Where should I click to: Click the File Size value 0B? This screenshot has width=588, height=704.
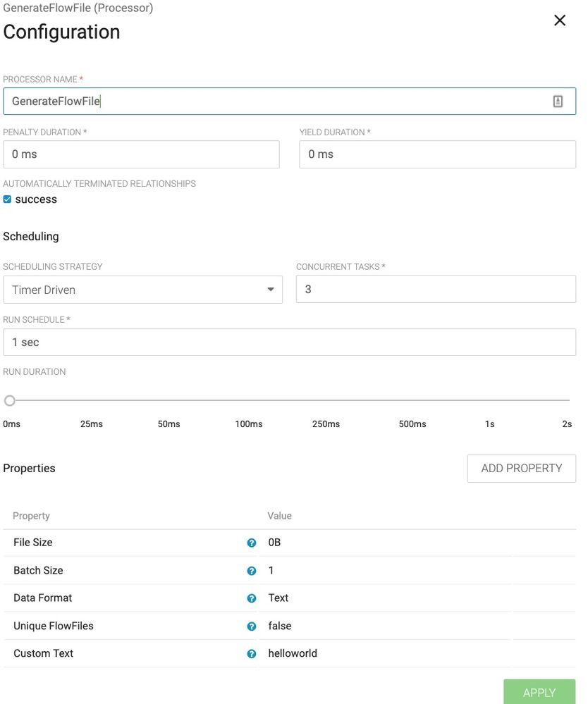(x=275, y=543)
